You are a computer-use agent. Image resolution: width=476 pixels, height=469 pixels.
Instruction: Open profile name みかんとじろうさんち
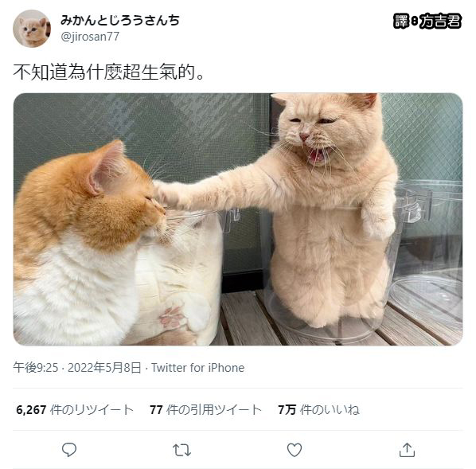click(x=120, y=20)
